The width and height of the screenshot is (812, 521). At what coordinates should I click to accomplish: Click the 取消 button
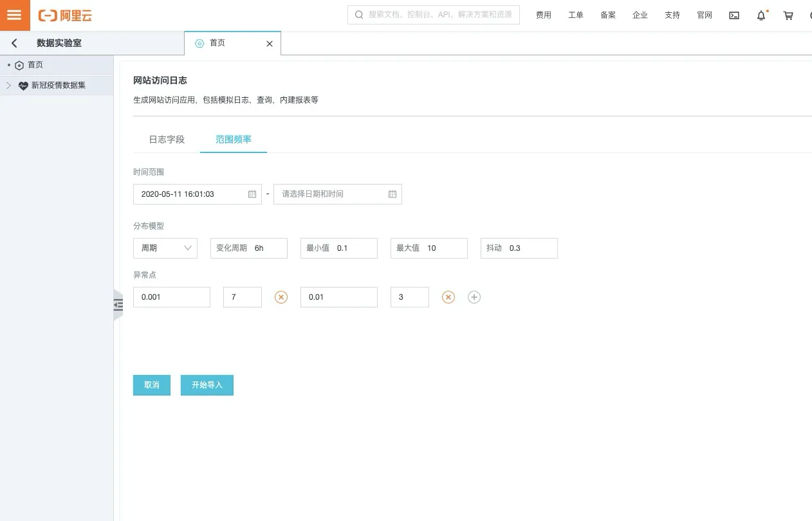152,385
